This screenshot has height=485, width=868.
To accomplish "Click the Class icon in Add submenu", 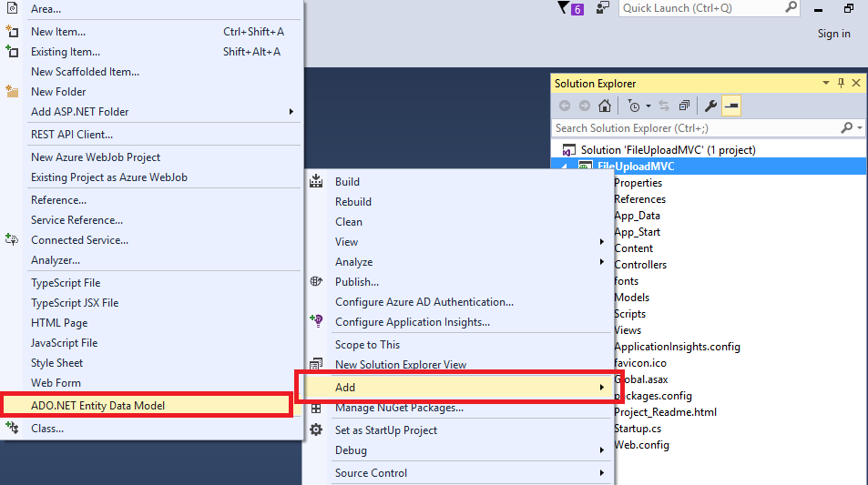I will point(12,428).
